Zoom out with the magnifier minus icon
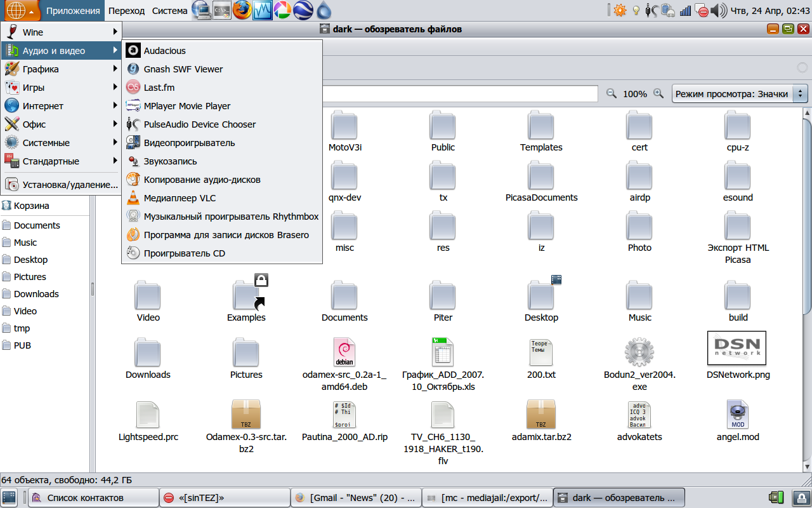Screen dimensions: 812x508 612,93
